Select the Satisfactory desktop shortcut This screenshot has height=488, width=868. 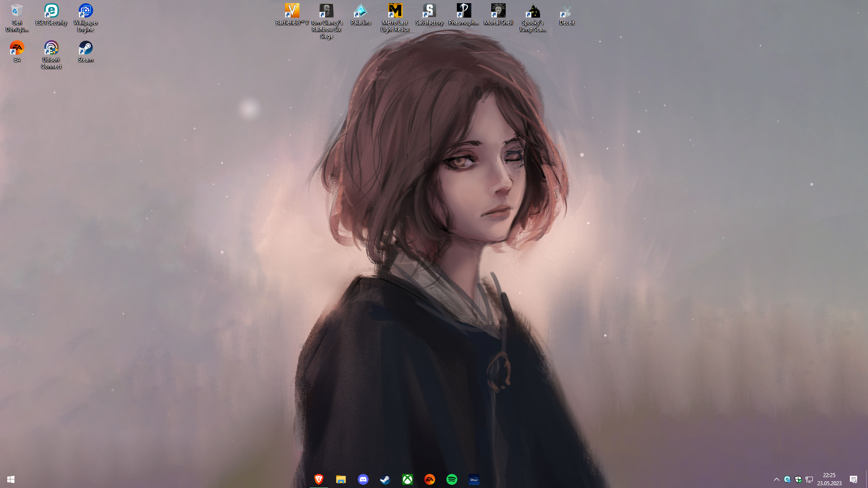pos(429,15)
